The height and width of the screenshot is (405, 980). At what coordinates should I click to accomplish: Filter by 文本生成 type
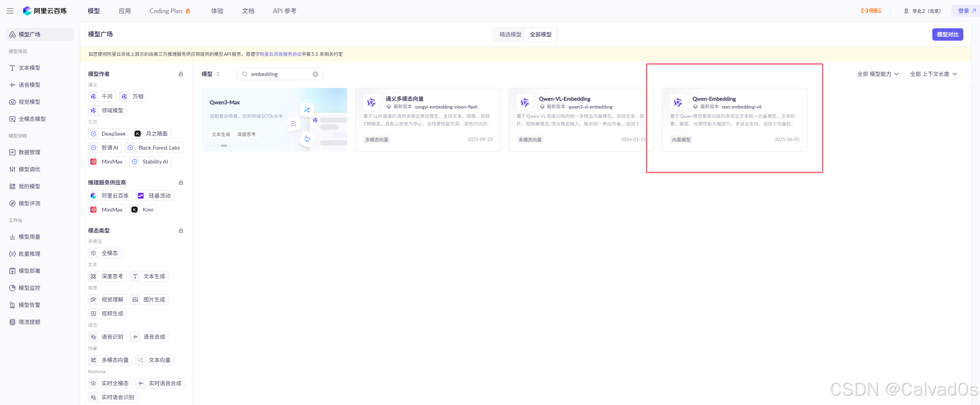pyautogui.click(x=149, y=276)
